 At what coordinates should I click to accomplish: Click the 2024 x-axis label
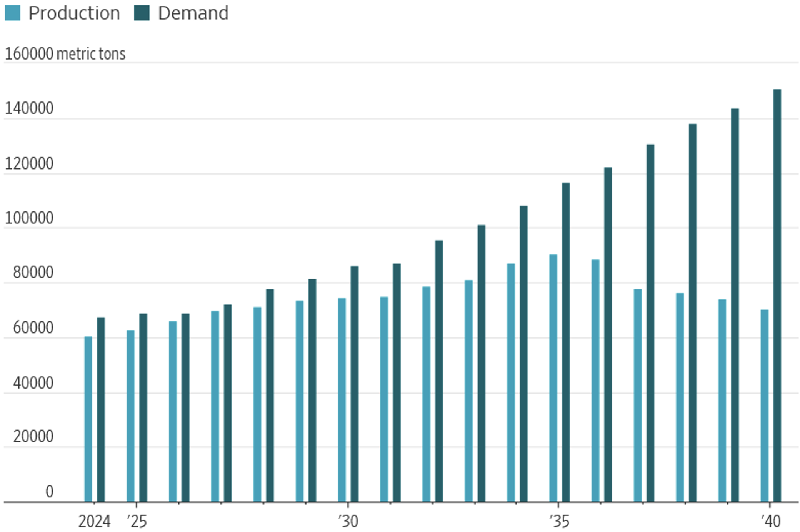(94, 522)
